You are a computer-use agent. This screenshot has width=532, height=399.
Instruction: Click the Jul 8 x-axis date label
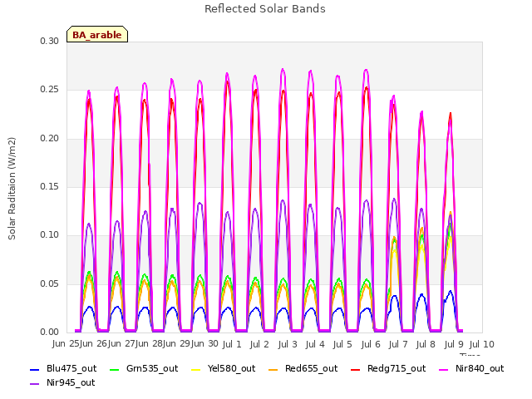(426, 344)
